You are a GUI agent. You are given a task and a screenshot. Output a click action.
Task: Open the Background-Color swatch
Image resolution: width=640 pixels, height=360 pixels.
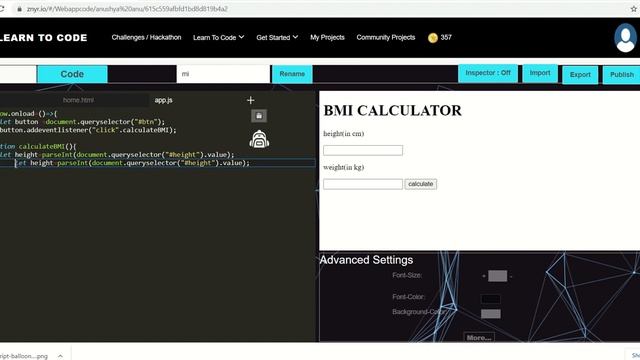(491, 314)
